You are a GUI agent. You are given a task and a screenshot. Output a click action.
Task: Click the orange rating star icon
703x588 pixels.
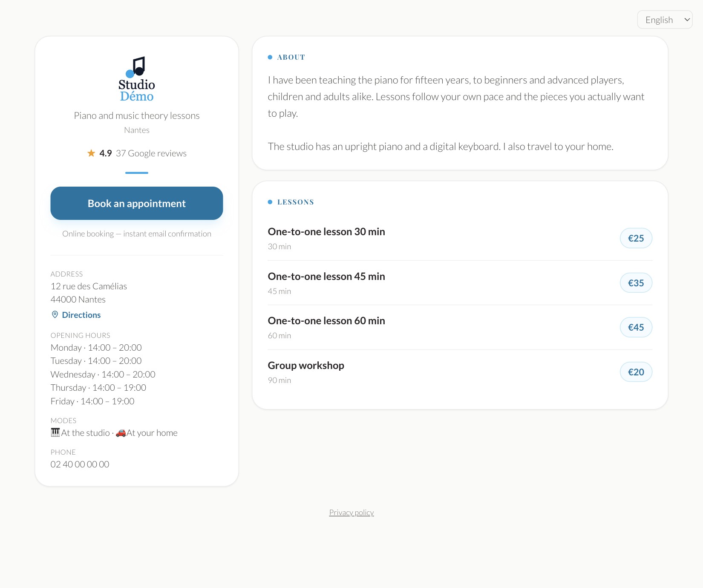[x=91, y=153]
